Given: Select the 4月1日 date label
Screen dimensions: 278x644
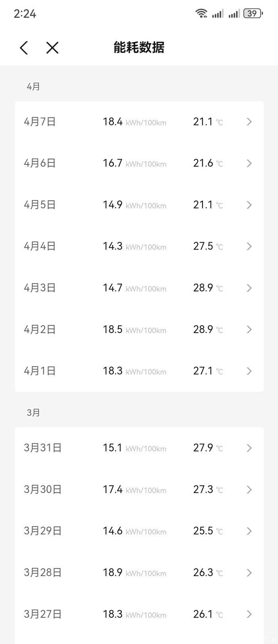Looking at the screenshot, I should coord(40,371).
